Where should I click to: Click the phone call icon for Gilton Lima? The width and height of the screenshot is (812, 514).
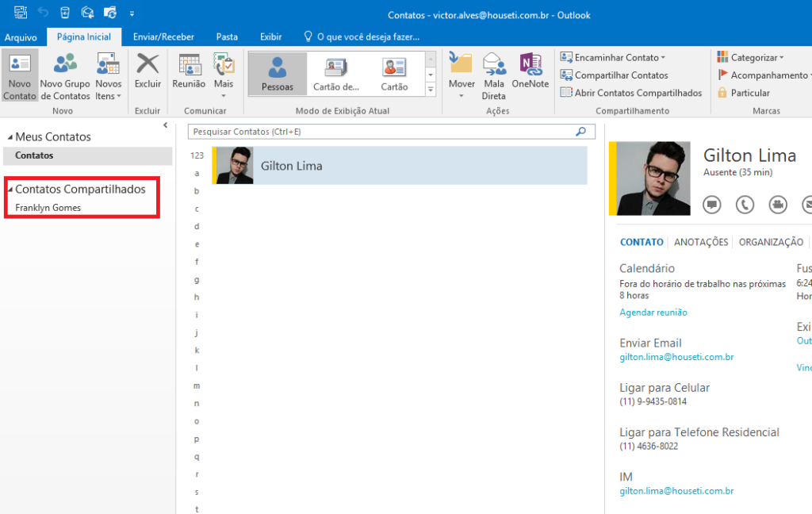(x=745, y=205)
